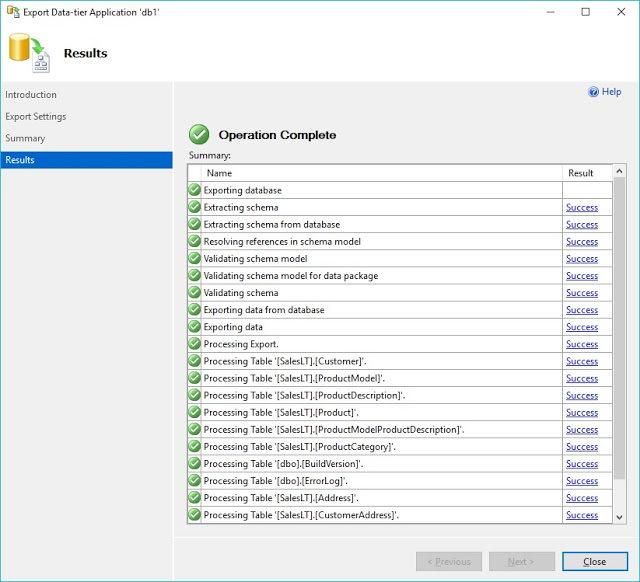Open Success link for [SalesLT].[Customer] table
Image resolution: width=640 pixels, height=582 pixels.
point(582,361)
